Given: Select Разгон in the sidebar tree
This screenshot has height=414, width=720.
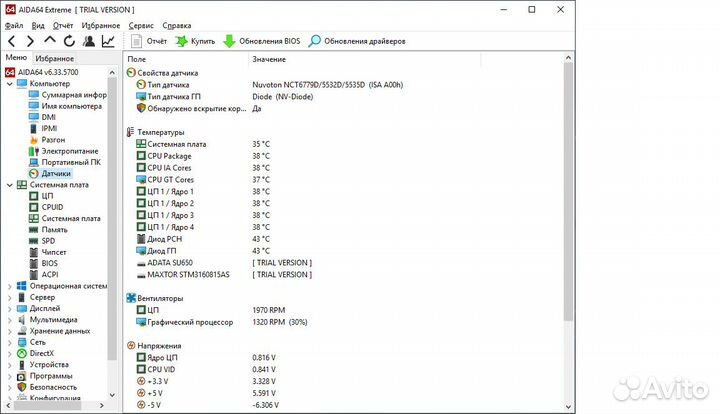Looking at the screenshot, I should [x=53, y=139].
